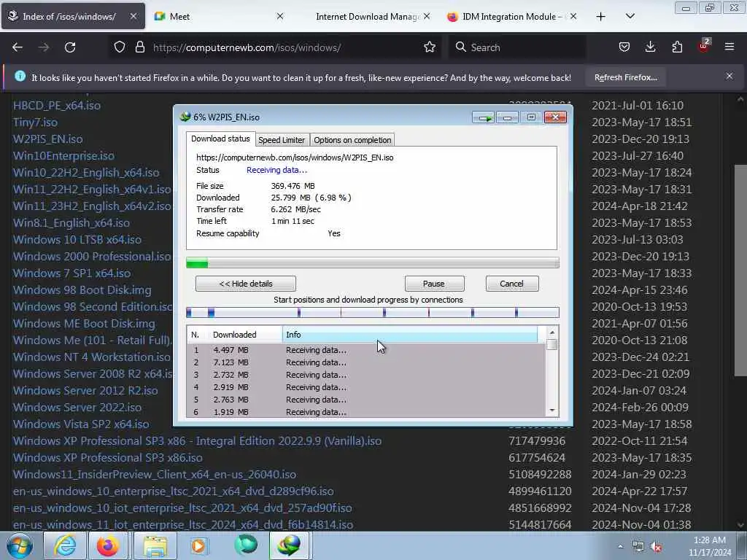This screenshot has height=560, width=747.
Task: Click the muted volume tray icon
Action: pos(657,547)
